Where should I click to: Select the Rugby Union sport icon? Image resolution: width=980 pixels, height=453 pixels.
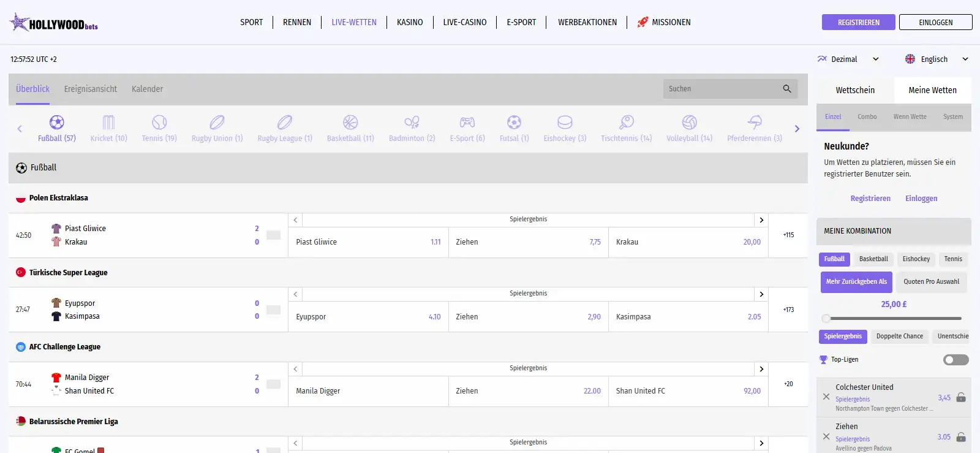217,122
